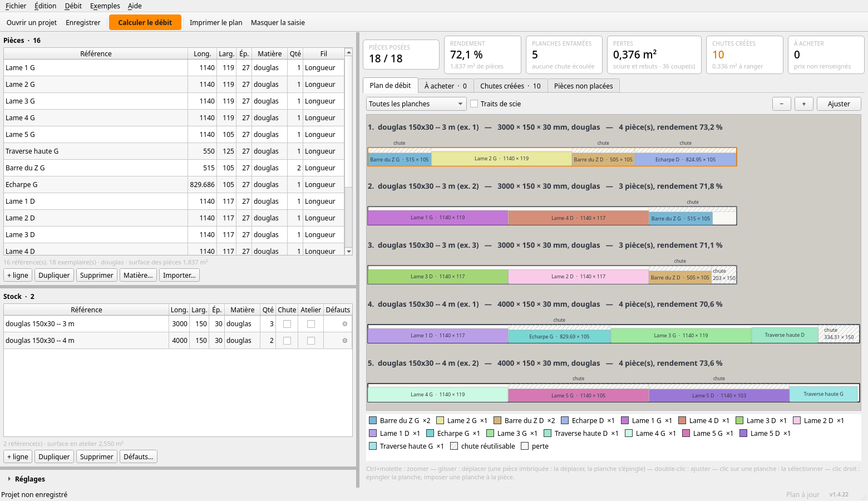The image size is (868, 501).
Task: Sort pieces by the Référence column header
Action: (96, 53)
